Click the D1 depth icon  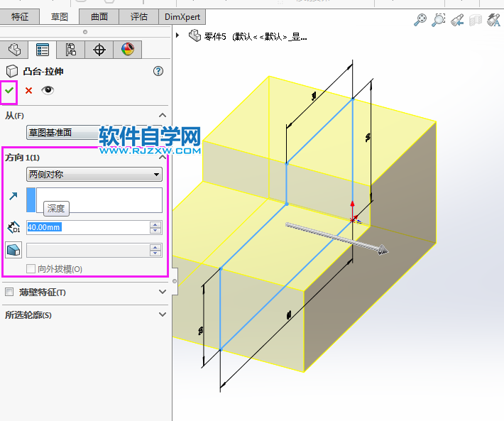(x=13, y=227)
